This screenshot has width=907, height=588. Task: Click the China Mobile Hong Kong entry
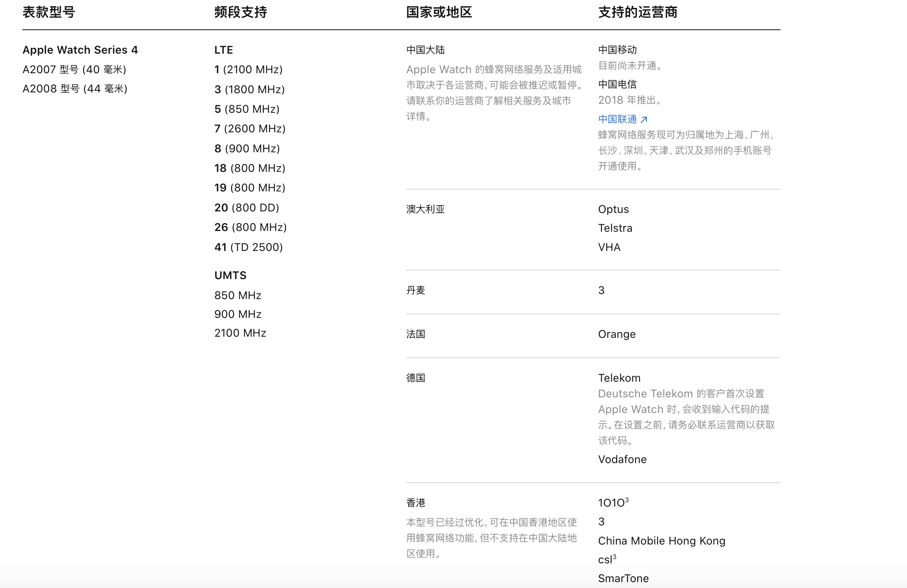pyautogui.click(x=661, y=541)
